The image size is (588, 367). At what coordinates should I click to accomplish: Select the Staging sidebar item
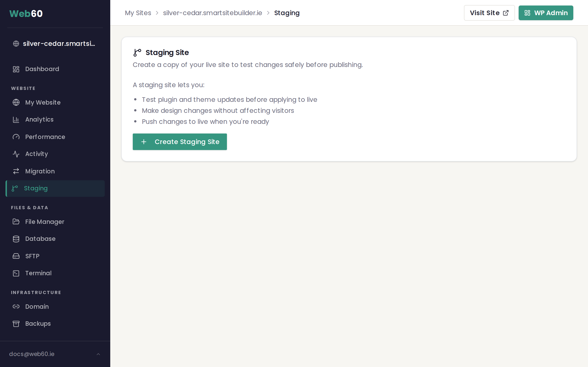pos(36,188)
